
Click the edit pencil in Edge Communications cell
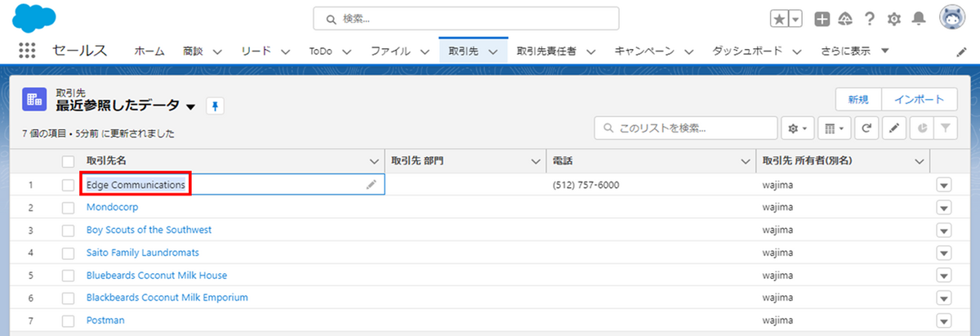click(x=371, y=186)
